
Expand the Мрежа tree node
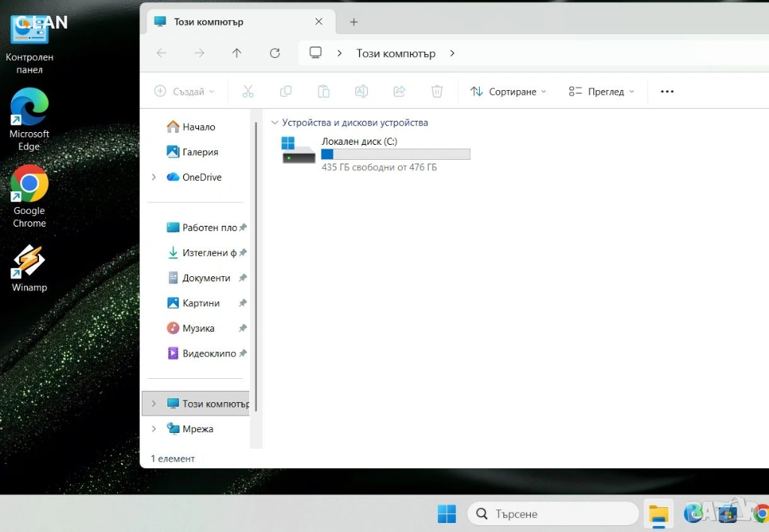(x=154, y=429)
